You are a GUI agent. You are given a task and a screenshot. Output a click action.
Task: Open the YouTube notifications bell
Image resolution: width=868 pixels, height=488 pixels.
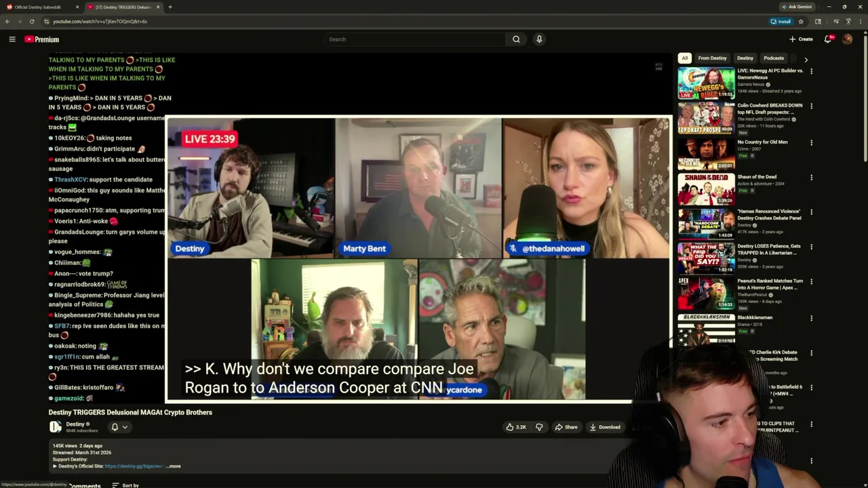pyautogui.click(x=828, y=39)
